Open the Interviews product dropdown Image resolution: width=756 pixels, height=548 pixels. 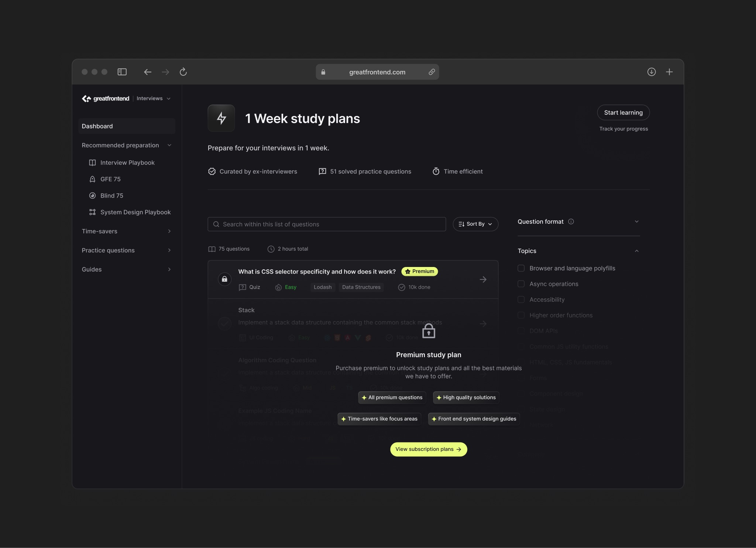coord(154,99)
